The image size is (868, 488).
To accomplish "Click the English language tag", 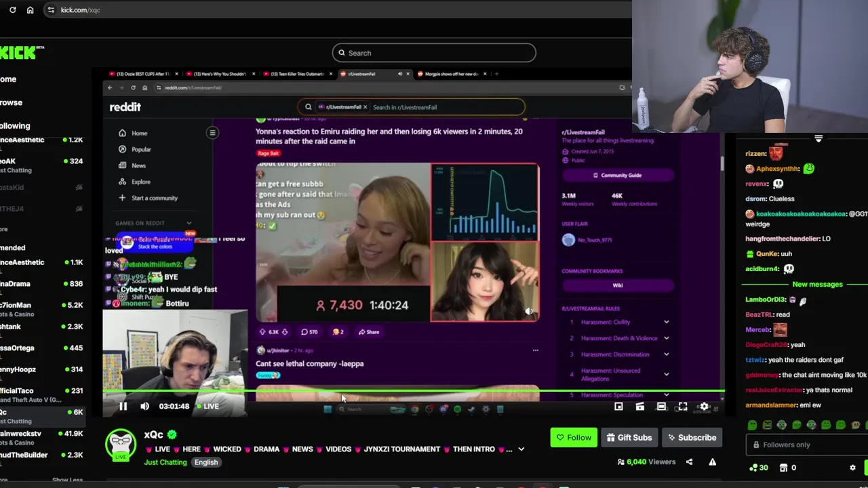I will 206,462.
